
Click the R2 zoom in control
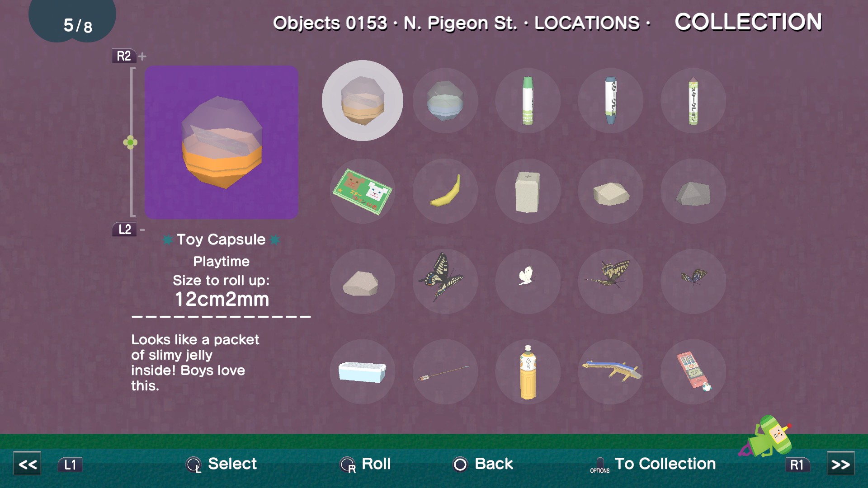point(124,56)
